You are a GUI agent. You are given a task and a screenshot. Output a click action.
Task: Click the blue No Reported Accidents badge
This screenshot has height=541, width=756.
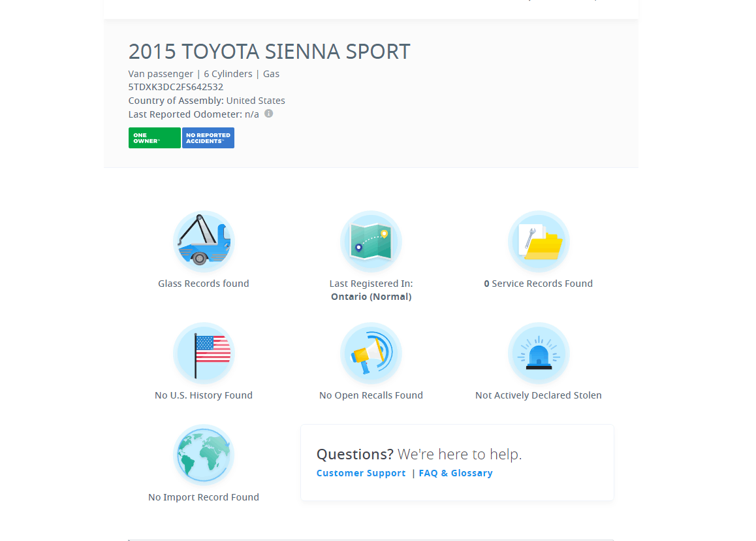coord(208,138)
